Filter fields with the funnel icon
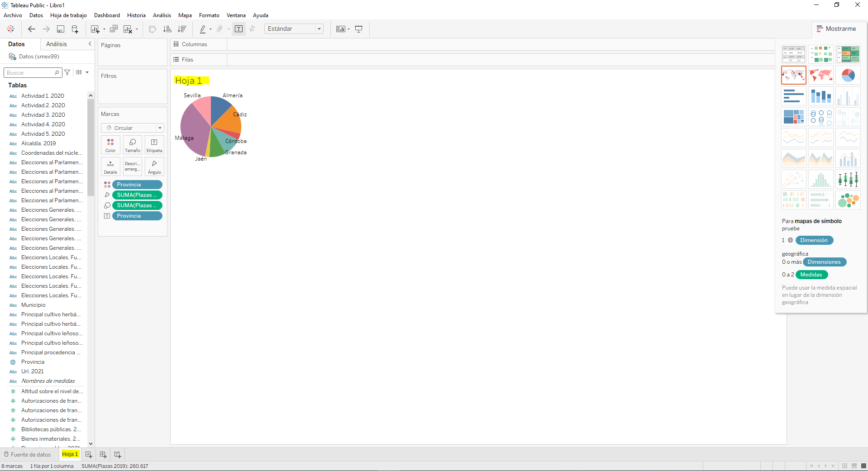 tap(67, 72)
